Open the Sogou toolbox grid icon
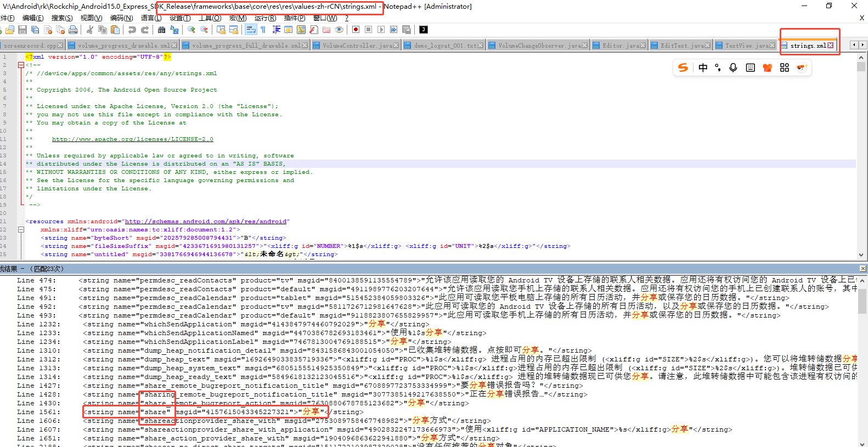 coord(785,67)
